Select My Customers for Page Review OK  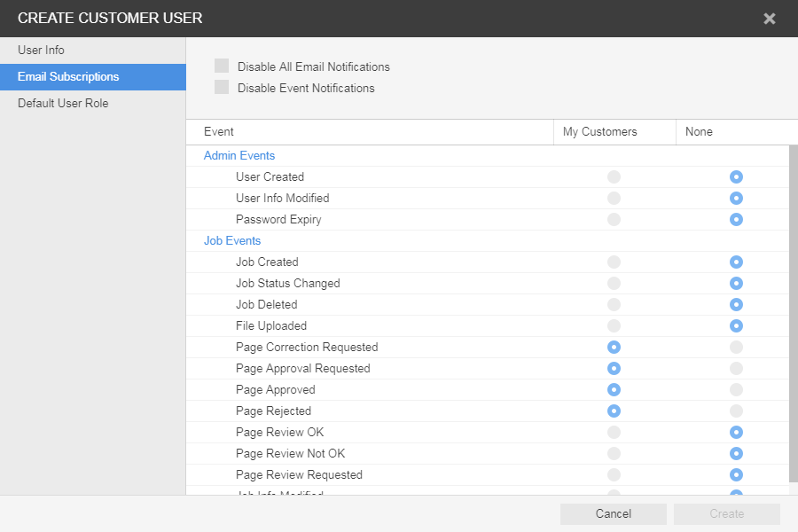[614, 433]
